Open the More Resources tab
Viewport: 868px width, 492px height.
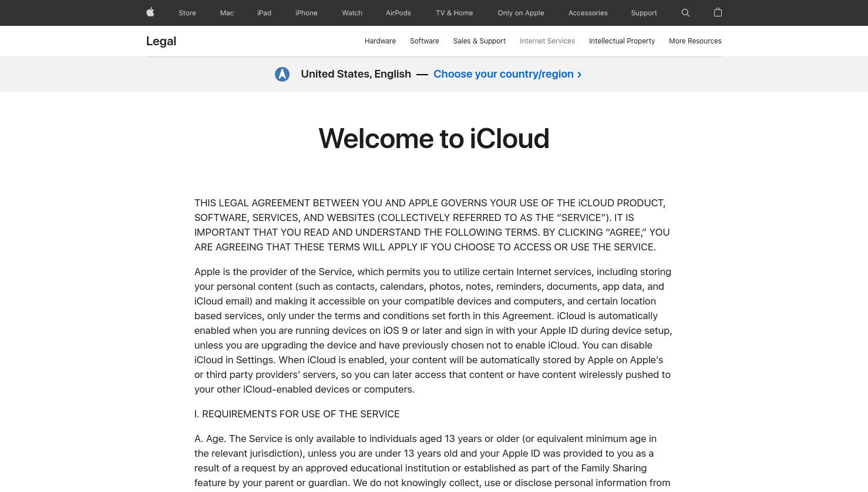click(695, 41)
